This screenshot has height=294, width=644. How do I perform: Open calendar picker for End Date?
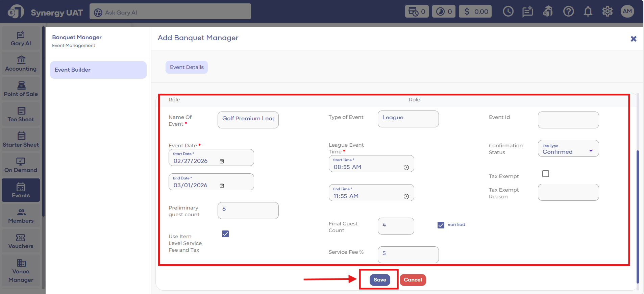222,186
